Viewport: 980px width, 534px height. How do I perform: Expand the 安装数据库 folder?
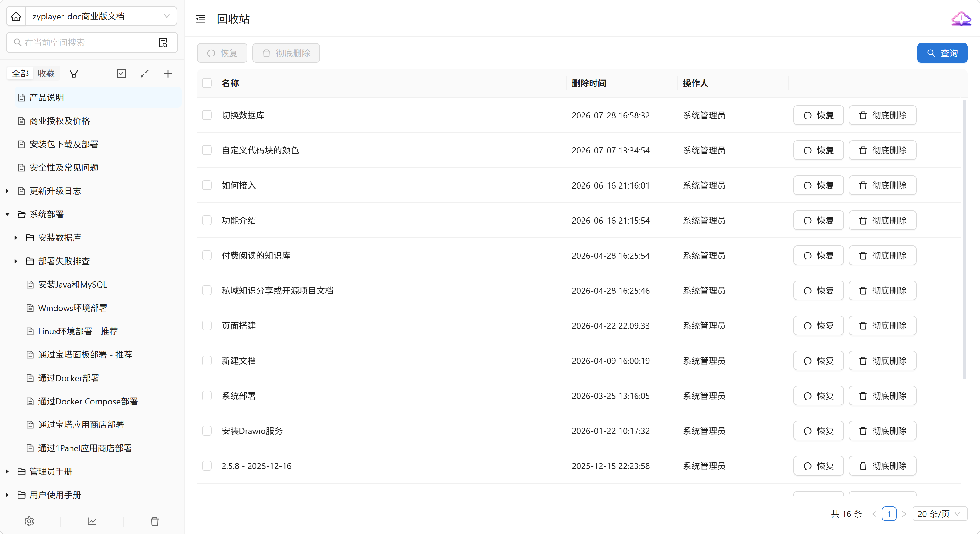pos(16,237)
